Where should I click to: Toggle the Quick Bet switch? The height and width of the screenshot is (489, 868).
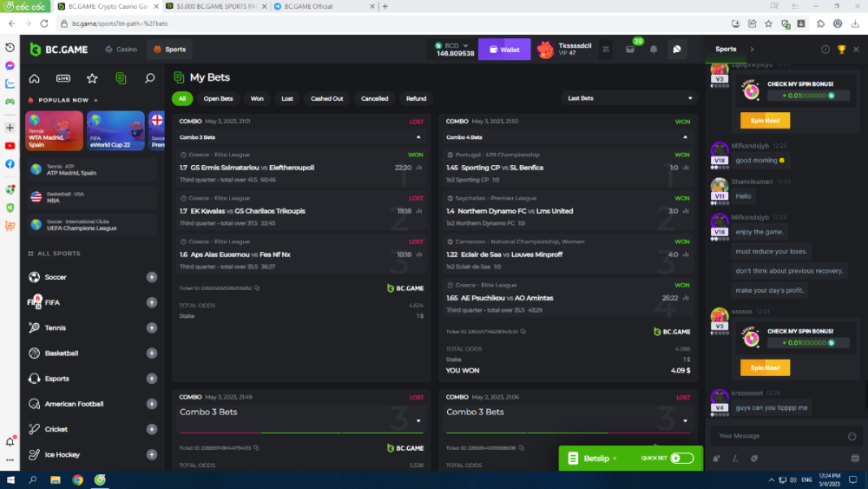click(x=681, y=458)
